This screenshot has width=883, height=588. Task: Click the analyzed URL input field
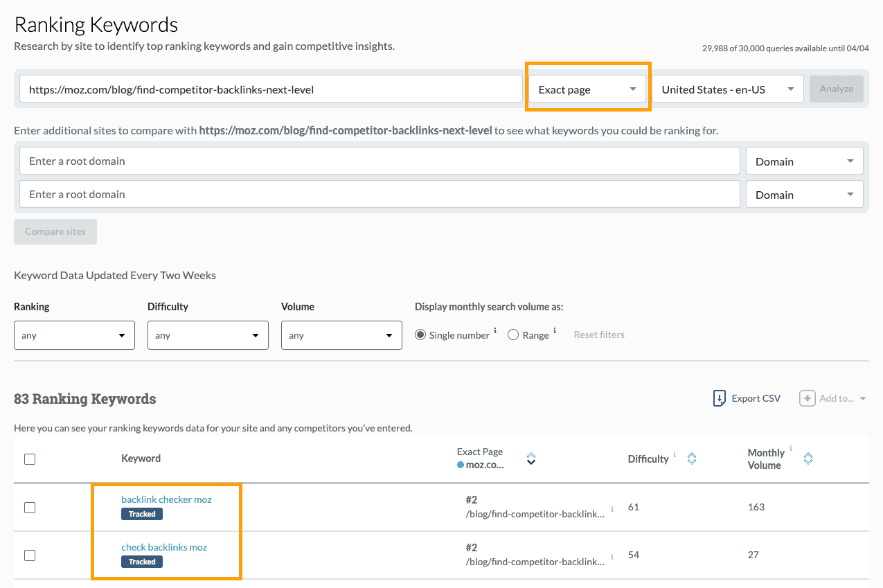[x=270, y=89]
